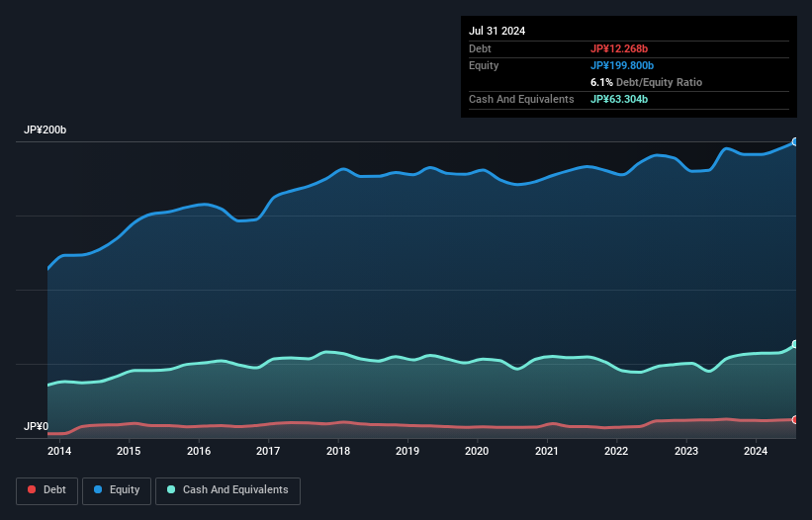The height and width of the screenshot is (520, 812).
Task: Click the 2014 x-axis label
Action: (x=59, y=451)
